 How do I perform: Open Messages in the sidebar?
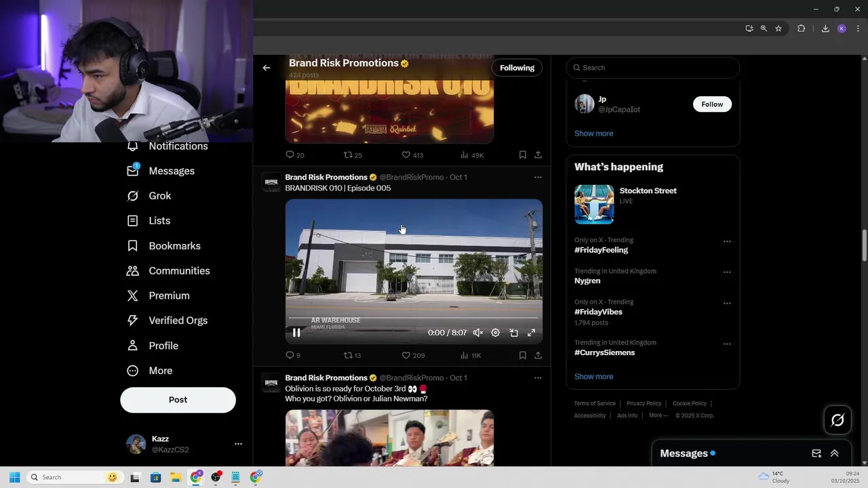coord(161,171)
